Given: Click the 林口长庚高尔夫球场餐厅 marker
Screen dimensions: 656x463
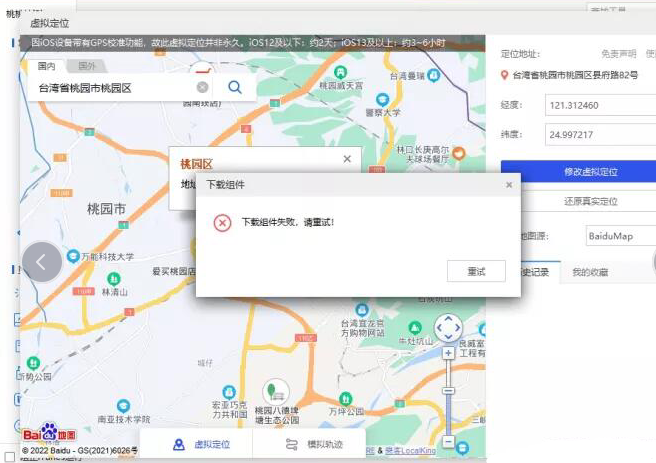Looking at the screenshot, I should (459, 153).
